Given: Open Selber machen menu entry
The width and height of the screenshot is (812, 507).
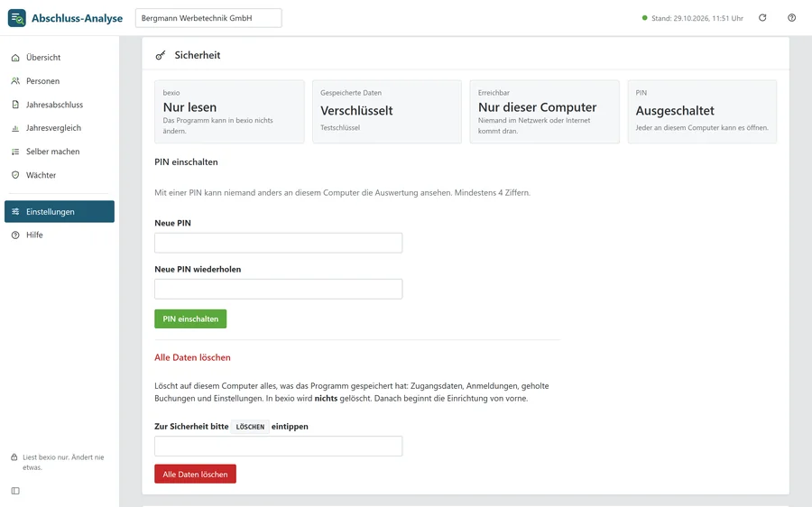Looking at the screenshot, I should pyautogui.click(x=60, y=152).
